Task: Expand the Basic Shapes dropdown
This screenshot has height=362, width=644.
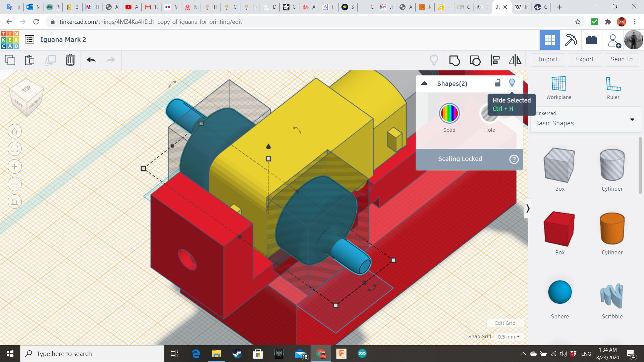Action: 632,120
